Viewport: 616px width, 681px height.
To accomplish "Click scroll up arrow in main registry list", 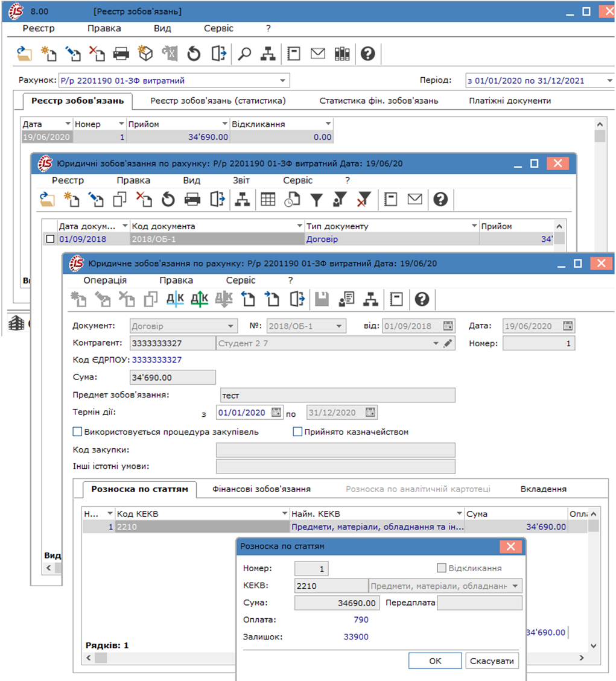I will point(600,124).
